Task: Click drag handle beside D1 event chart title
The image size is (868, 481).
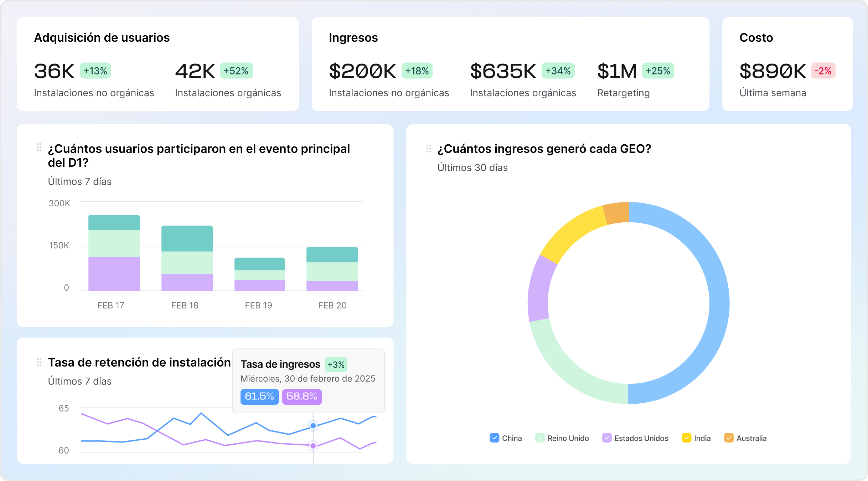Action: click(x=39, y=147)
